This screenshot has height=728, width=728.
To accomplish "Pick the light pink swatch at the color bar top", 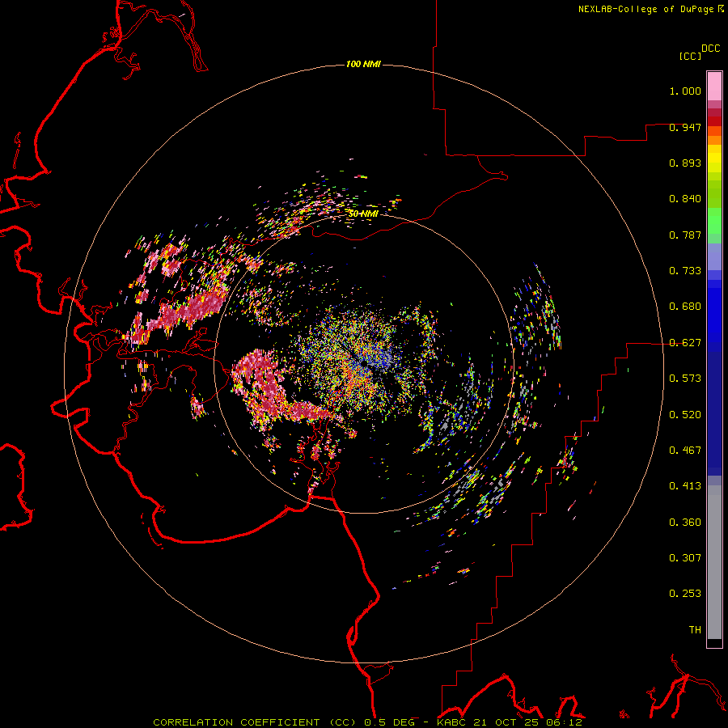I will pos(714,87).
